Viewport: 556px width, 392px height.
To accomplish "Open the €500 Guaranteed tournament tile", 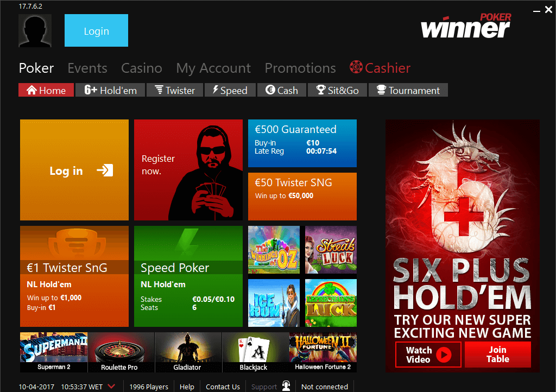I will [x=302, y=143].
